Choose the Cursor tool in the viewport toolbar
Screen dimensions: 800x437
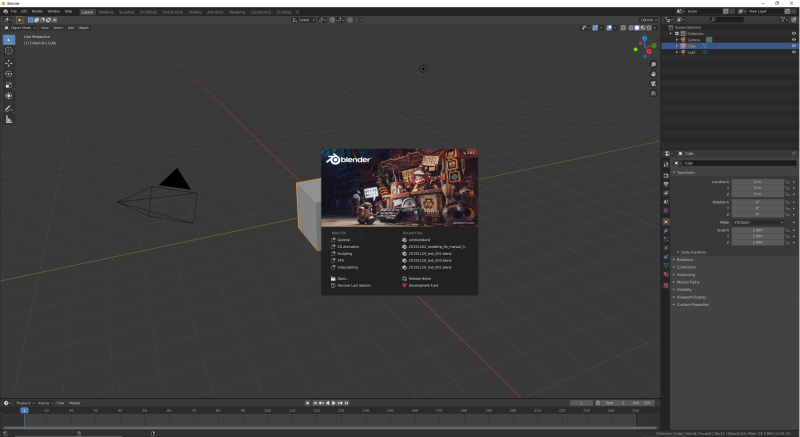(9, 50)
